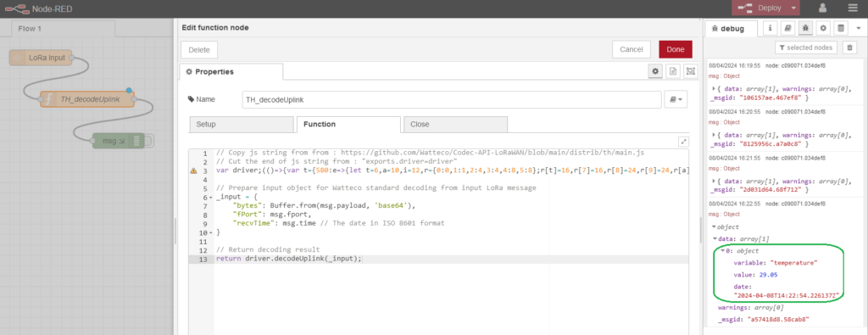Open the info sidebar icon
868x335 pixels.
pyautogui.click(x=771, y=28)
